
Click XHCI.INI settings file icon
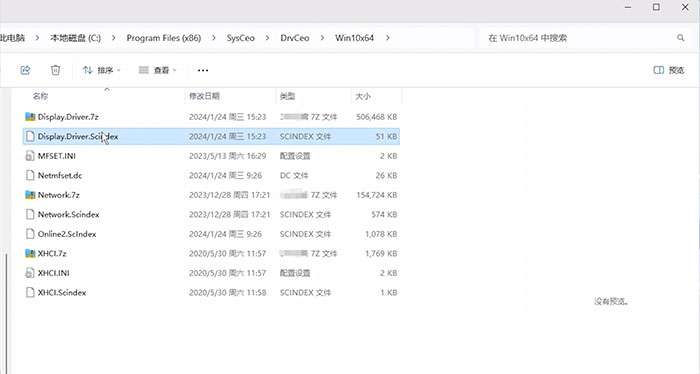click(30, 273)
